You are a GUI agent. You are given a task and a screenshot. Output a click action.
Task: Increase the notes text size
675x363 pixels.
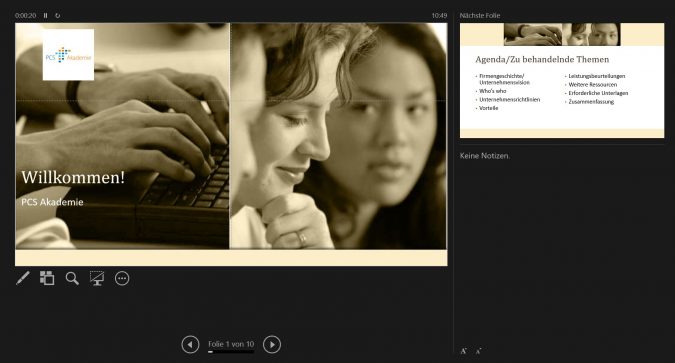coord(464,351)
